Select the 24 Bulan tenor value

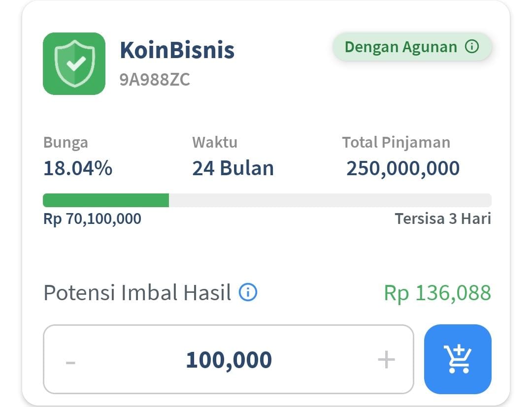click(x=233, y=168)
